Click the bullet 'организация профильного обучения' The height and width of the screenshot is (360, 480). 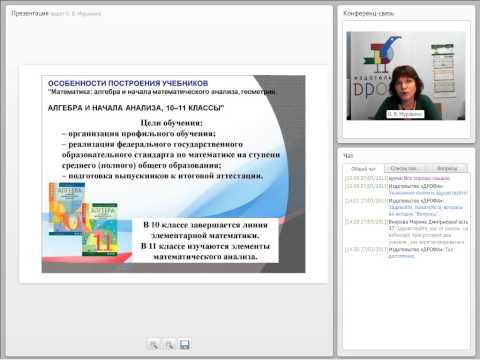139,134
